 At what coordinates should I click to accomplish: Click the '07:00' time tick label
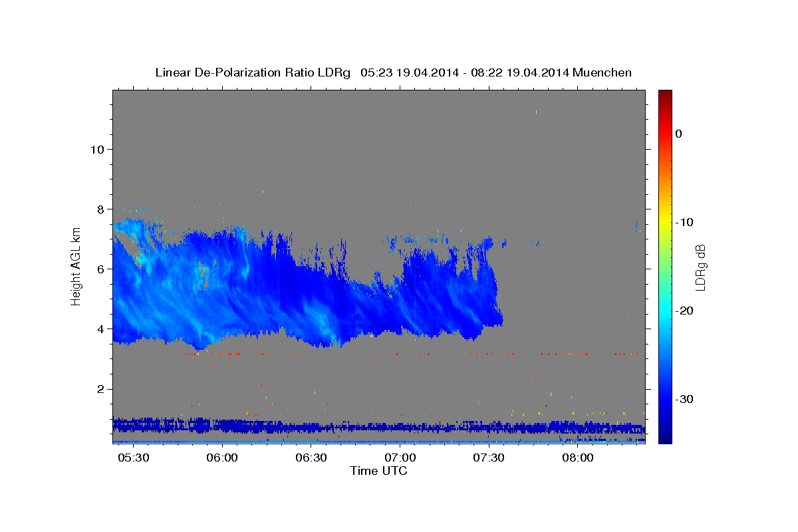400,458
